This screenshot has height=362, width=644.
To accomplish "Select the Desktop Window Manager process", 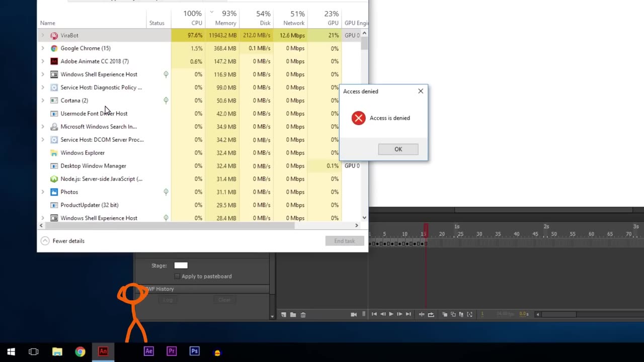I will (x=200, y=166).
